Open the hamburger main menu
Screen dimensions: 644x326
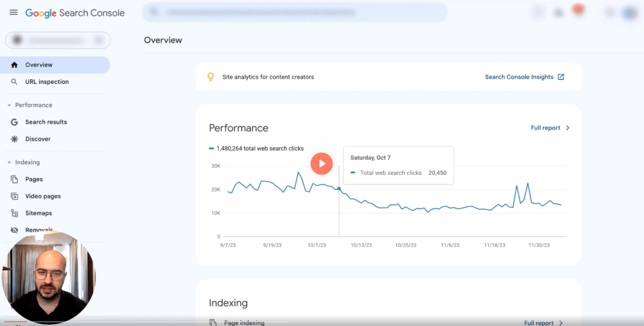click(14, 13)
